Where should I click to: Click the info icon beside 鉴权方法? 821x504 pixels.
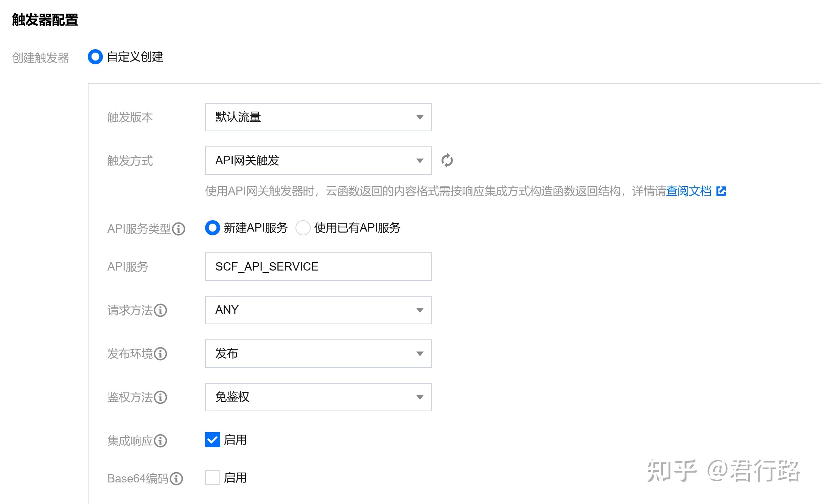pyautogui.click(x=160, y=397)
